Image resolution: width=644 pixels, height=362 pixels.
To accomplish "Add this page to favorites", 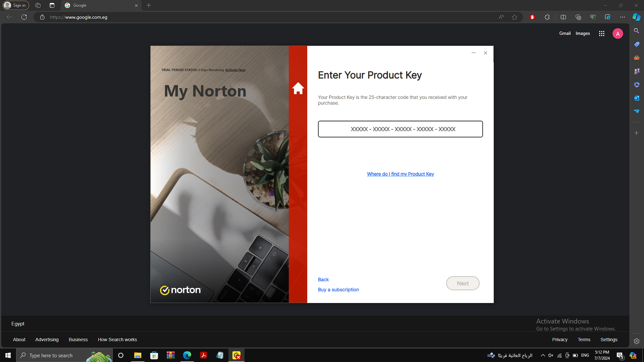I will tap(515, 17).
